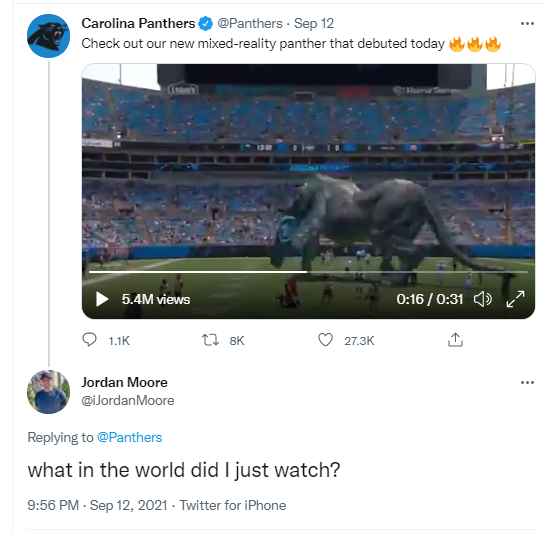
Task: Like the Panthers tweet with the heart
Action: point(325,340)
